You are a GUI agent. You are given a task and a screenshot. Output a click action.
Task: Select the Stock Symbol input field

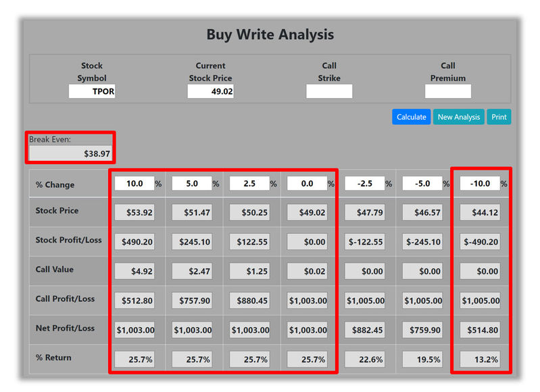(x=92, y=91)
